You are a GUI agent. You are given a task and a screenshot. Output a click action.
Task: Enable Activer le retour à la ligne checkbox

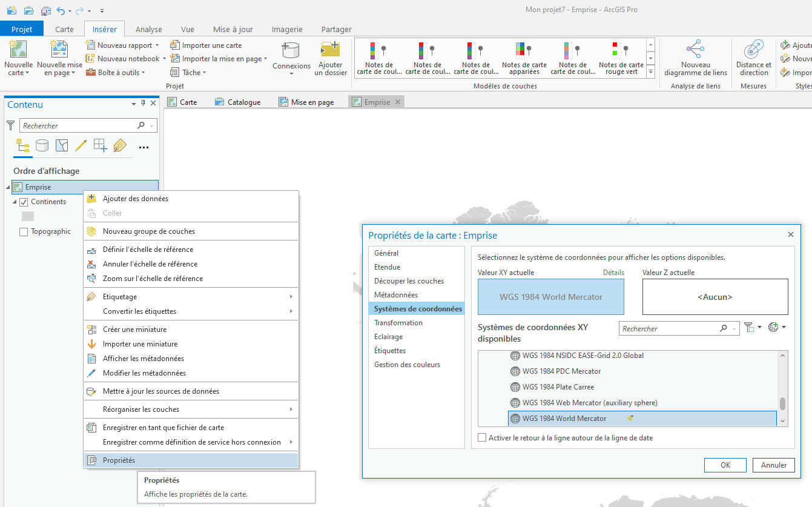(482, 437)
